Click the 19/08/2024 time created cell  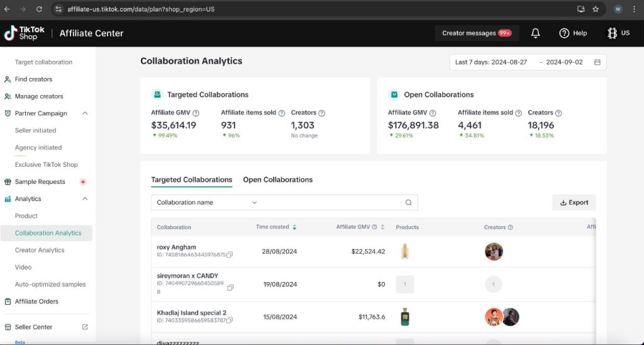click(279, 284)
